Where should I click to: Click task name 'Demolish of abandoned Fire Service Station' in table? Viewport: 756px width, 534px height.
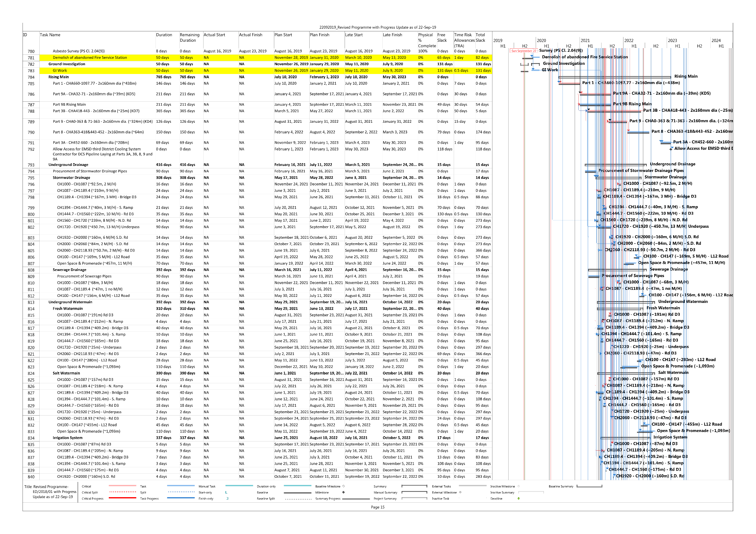90,58
